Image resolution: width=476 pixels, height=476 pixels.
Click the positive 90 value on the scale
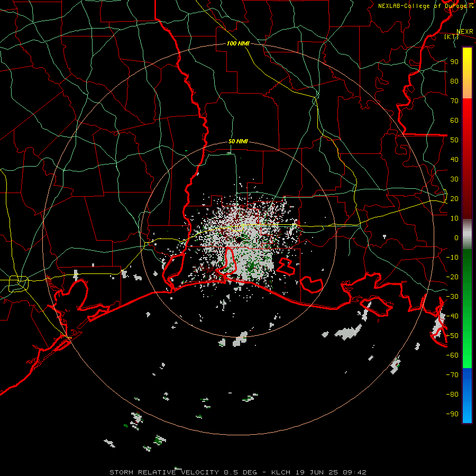pos(454,62)
